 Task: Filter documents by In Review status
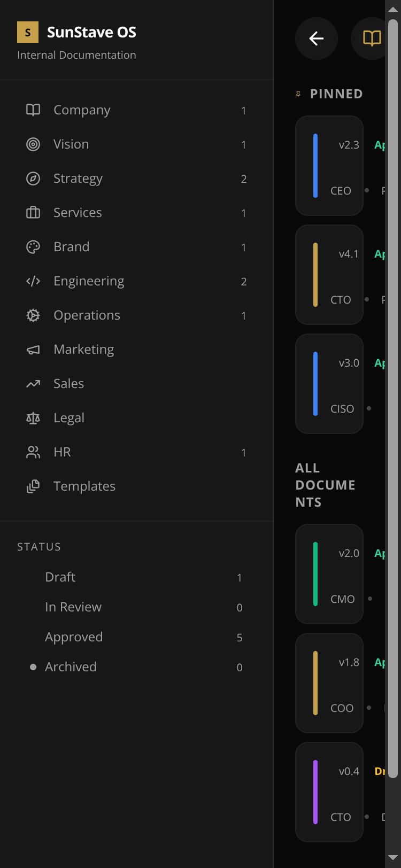[136, 607]
